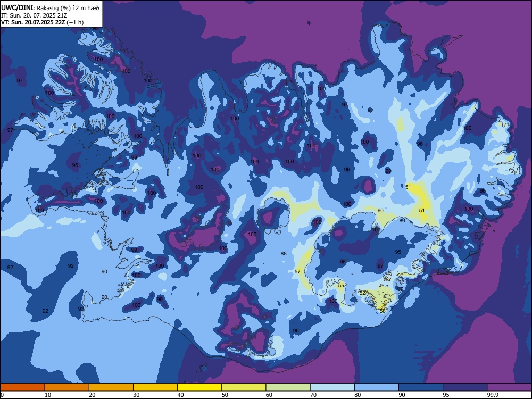The width and height of the screenshot is (532, 399).
Task: Click the '10' legend tick label
Action: [x=48, y=395]
